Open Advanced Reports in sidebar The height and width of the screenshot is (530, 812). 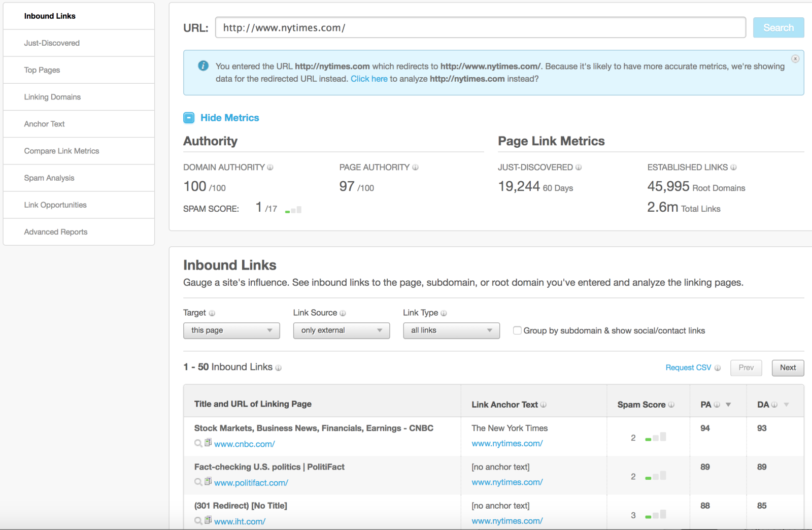click(79, 232)
